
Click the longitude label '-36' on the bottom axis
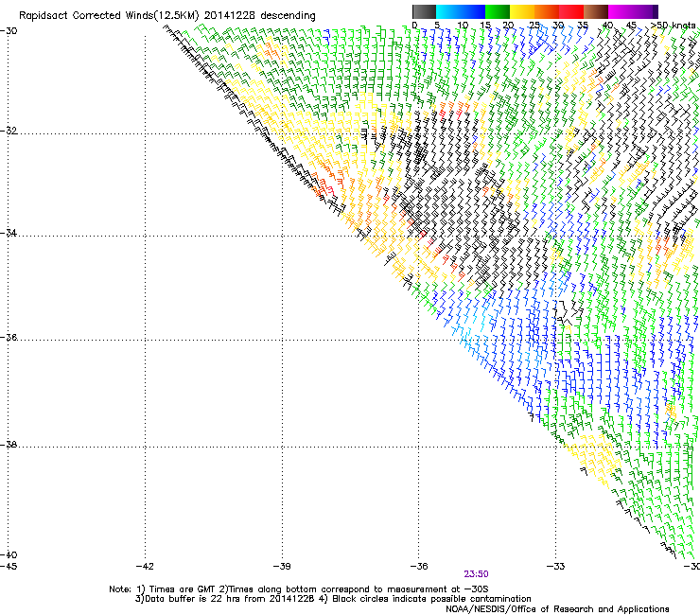click(x=419, y=567)
